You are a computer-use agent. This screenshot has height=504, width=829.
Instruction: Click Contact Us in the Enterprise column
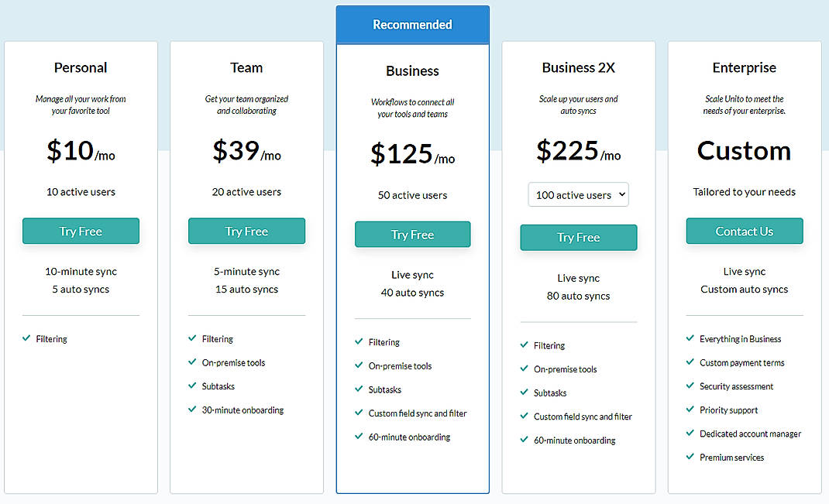click(745, 231)
